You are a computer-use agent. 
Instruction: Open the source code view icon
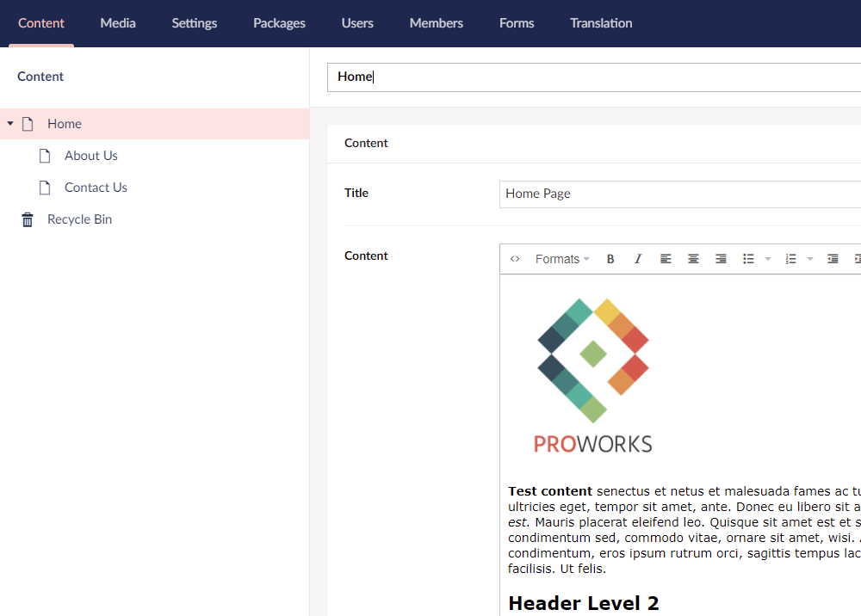pos(515,259)
